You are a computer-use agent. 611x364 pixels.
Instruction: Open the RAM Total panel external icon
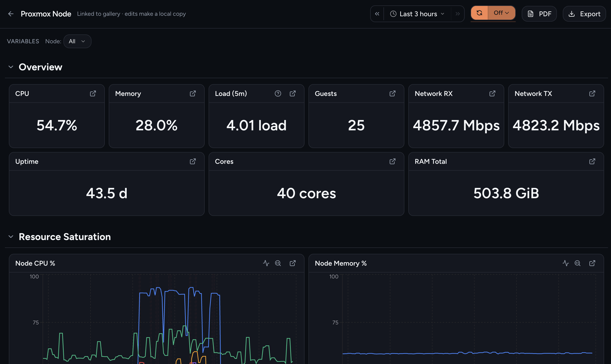click(x=592, y=161)
